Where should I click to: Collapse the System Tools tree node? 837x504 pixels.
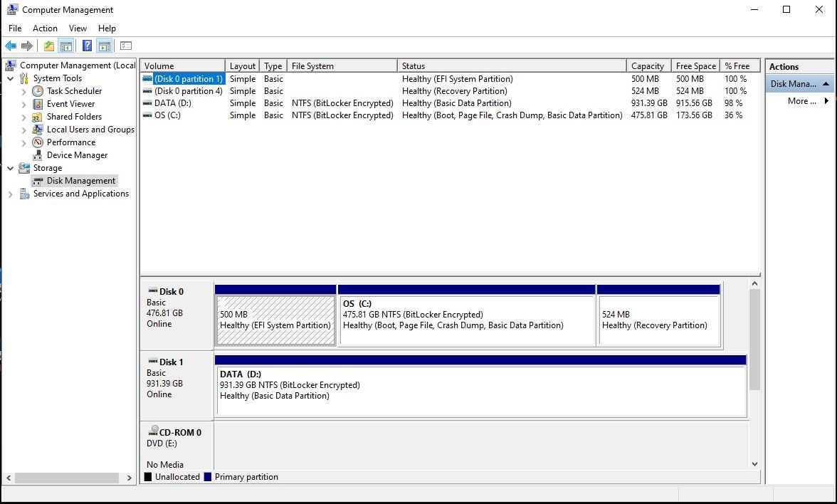click(10, 78)
